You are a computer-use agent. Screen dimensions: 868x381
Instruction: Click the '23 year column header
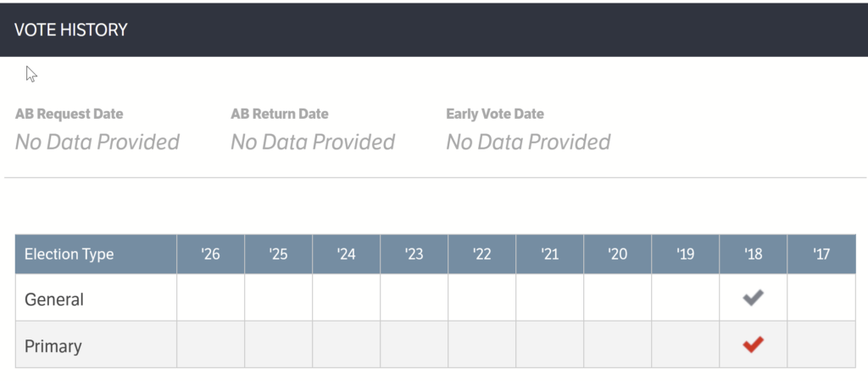tap(414, 254)
